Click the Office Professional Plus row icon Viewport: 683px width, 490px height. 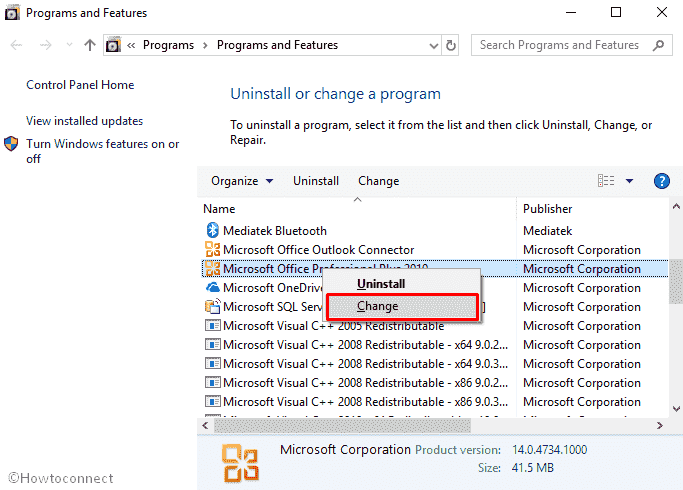tap(213, 268)
